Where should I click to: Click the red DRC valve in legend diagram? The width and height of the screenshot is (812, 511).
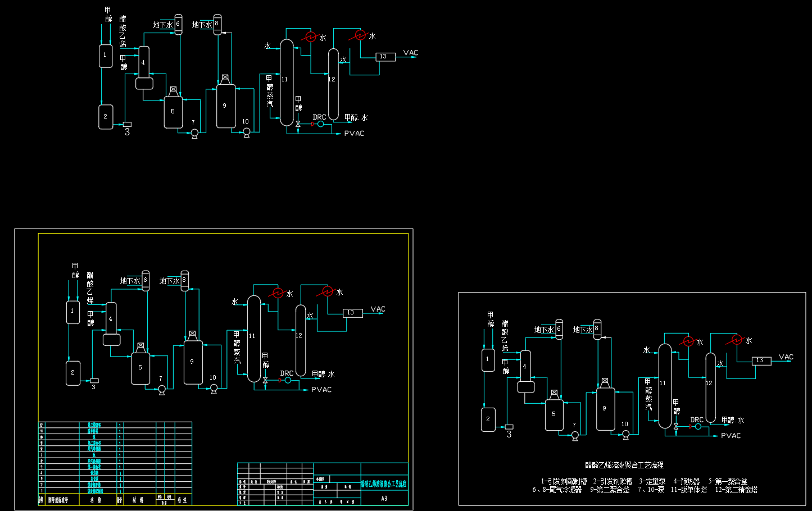pos(690,427)
